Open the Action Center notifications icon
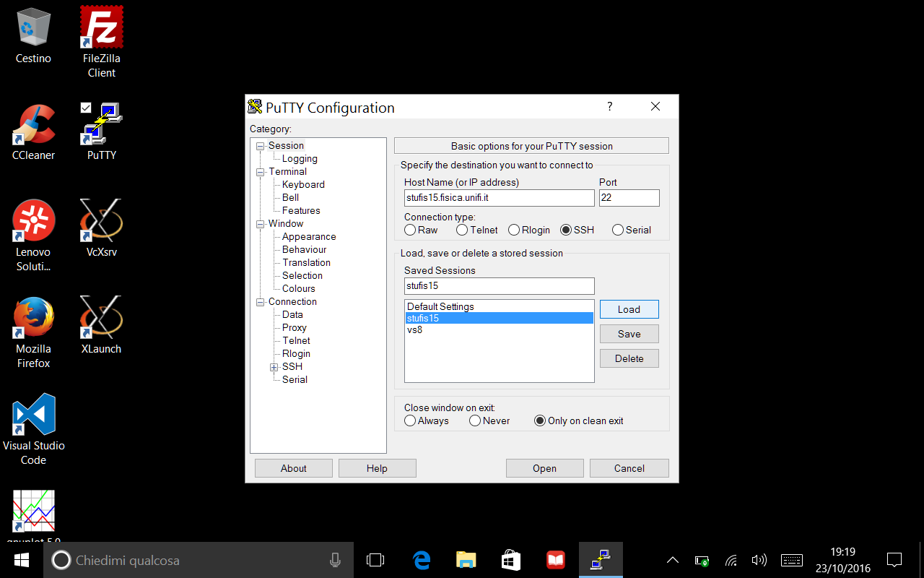The height and width of the screenshot is (578, 924). pyautogui.click(x=894, y=560)
